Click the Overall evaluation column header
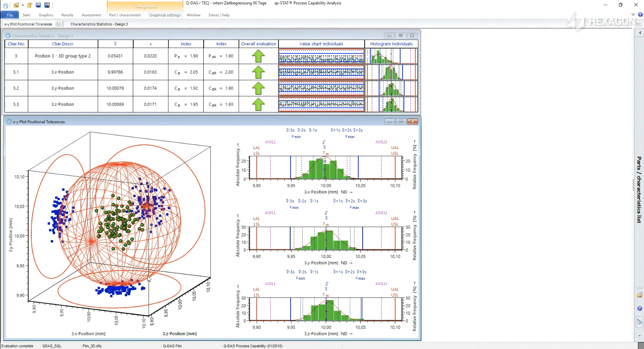The image size is (644, 349). pos(258,44)
